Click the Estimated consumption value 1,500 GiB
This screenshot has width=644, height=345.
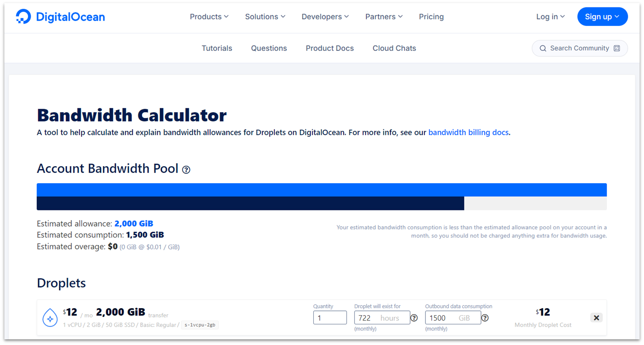(145, 235)
